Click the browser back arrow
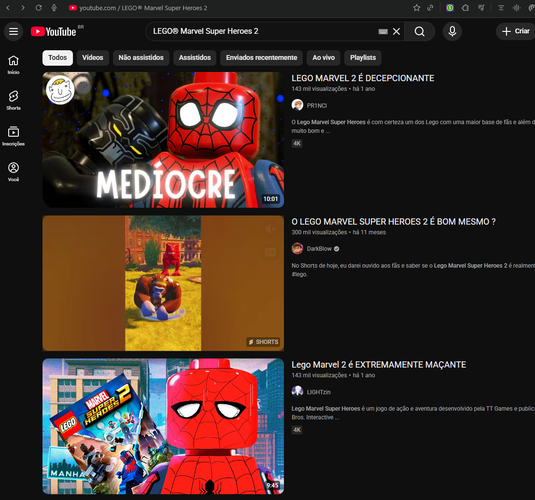Image resolution: width=535 pixels, height=500 pixels. coord(8,8)
